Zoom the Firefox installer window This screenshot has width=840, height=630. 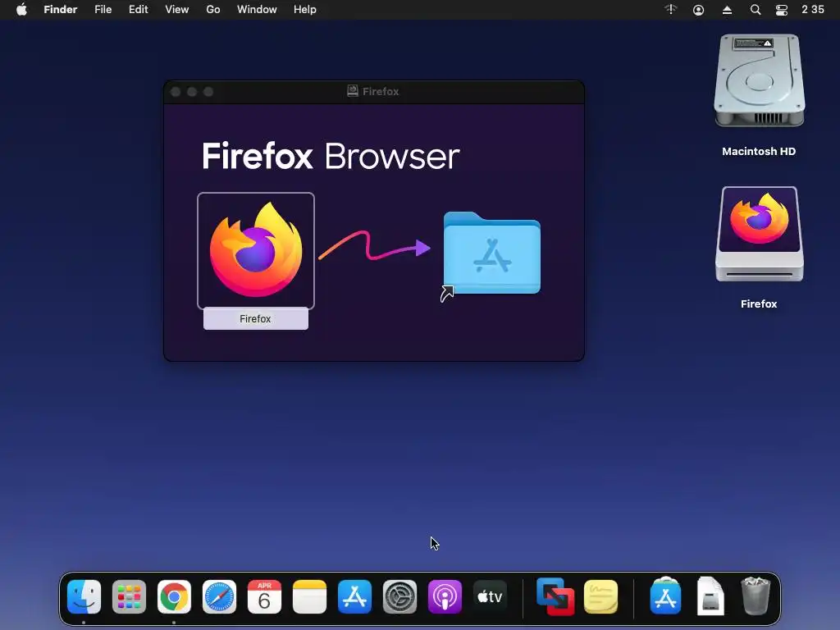point(208,92)
